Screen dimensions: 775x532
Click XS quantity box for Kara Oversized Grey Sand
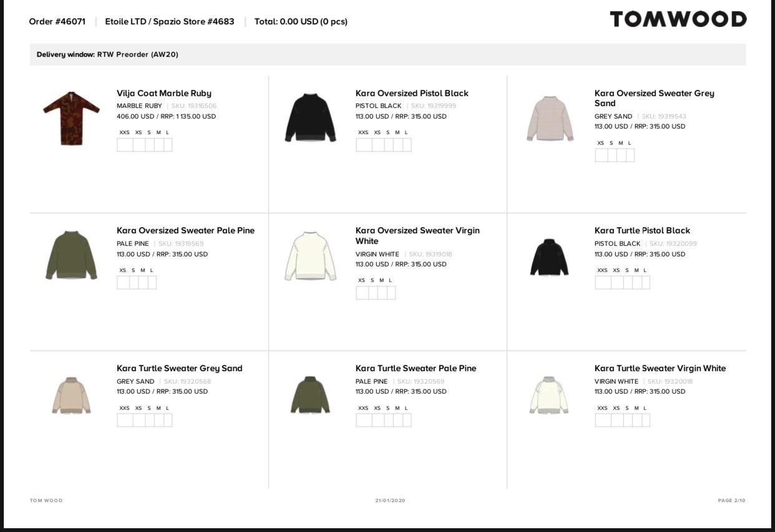(601, 155)
